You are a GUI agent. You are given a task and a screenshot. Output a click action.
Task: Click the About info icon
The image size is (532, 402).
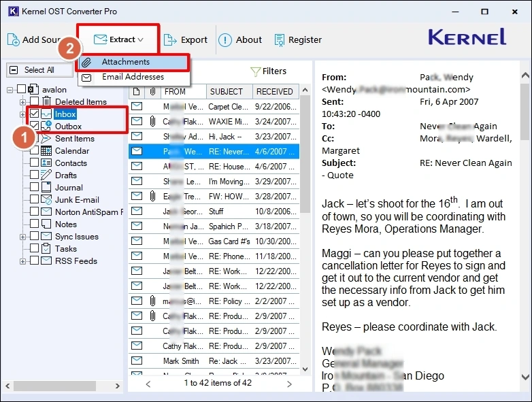(225, 40)
